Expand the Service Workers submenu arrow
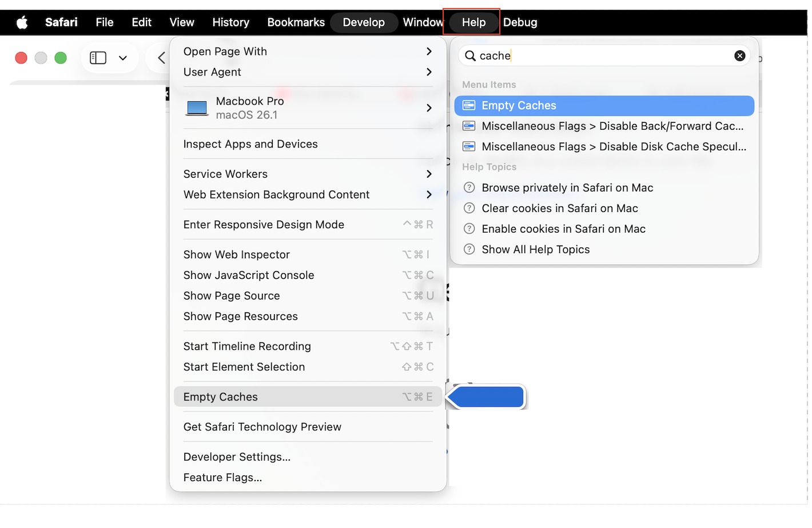Viewport: 812px width, 528px height. (429, 174)
